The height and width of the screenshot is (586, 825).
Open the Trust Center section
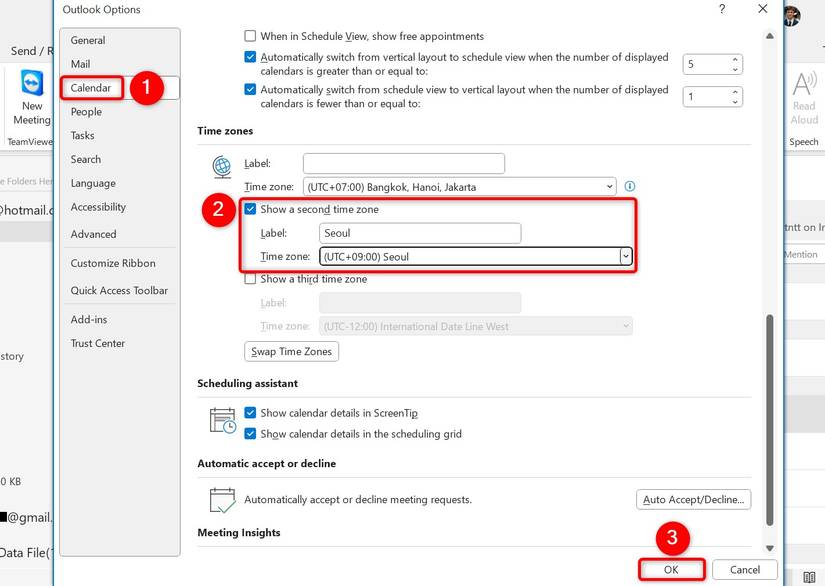97,343
